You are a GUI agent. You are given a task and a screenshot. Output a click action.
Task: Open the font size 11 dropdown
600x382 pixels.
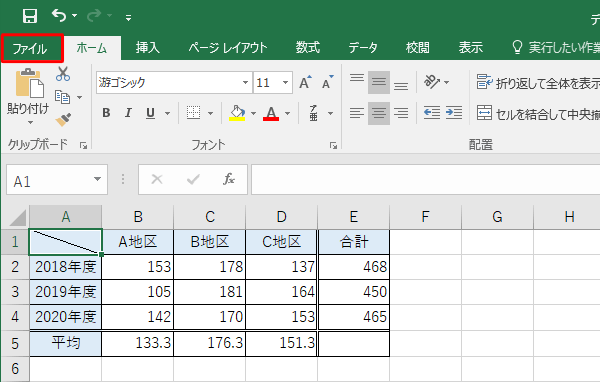tap(285, 82)
